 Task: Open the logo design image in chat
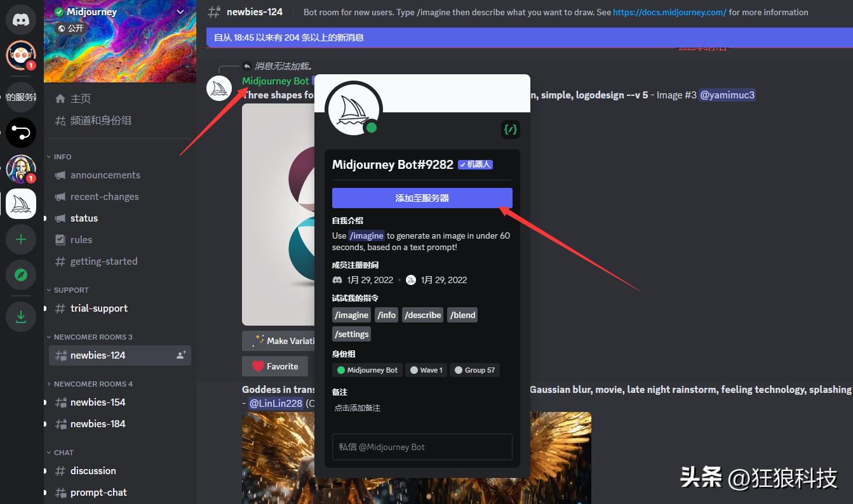point(279,215)
